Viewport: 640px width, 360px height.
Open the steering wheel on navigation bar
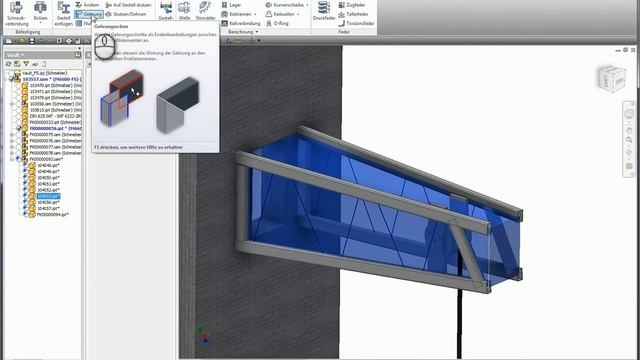(x=629, y=114)
